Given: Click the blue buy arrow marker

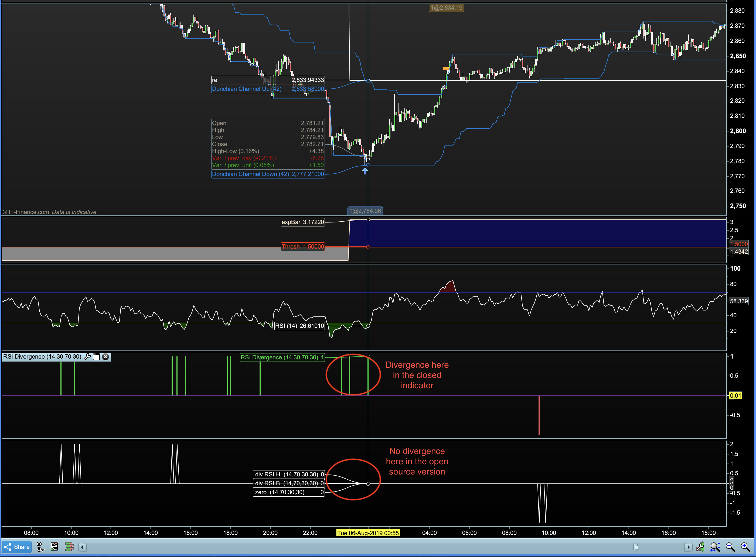Looking at the screenshot, I should [x=365, y=171].
